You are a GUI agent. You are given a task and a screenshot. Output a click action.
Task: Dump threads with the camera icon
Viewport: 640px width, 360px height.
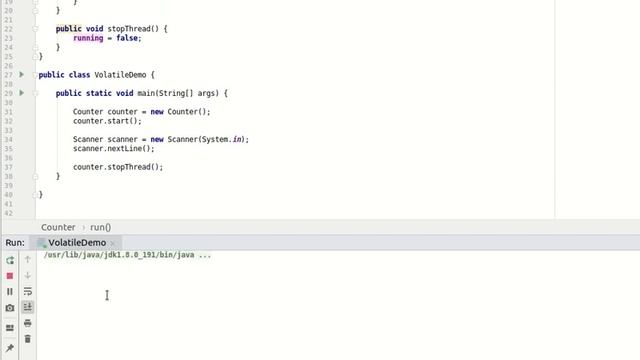click(10, 308)
